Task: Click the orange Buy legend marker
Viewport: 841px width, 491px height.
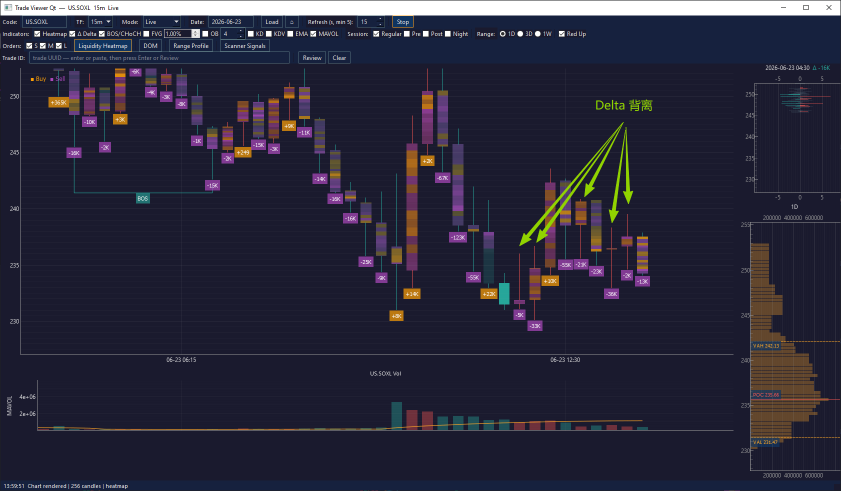Action: pos(32,79)
